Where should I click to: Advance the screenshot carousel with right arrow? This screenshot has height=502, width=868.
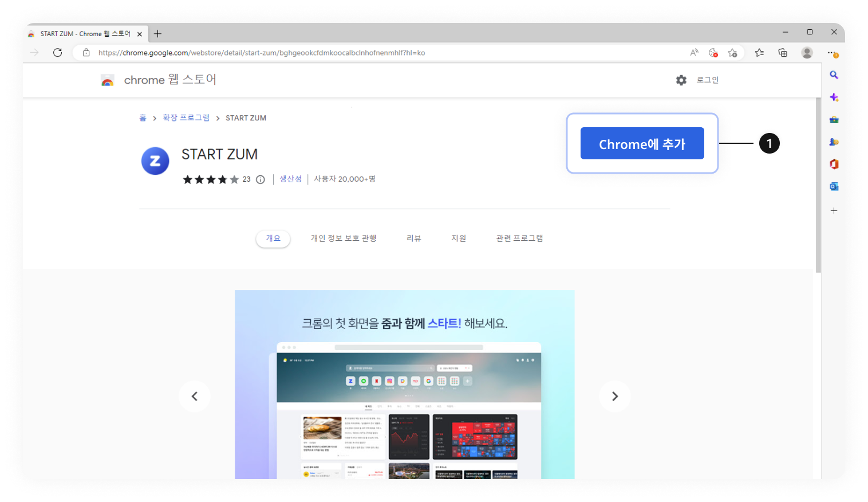pyautogui.click(x=615, y=396)
